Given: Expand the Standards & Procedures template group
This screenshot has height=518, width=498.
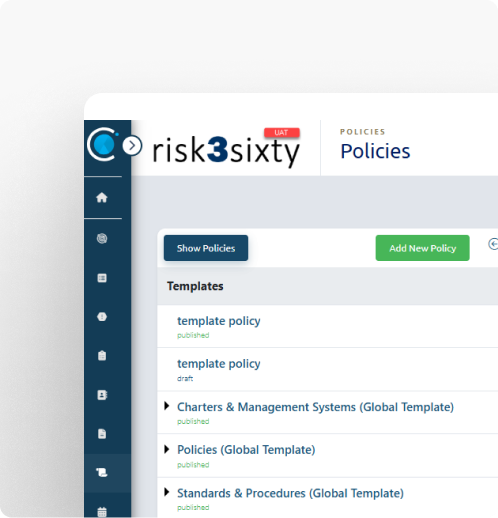Looking at the screenshot, I should [167, 492].
